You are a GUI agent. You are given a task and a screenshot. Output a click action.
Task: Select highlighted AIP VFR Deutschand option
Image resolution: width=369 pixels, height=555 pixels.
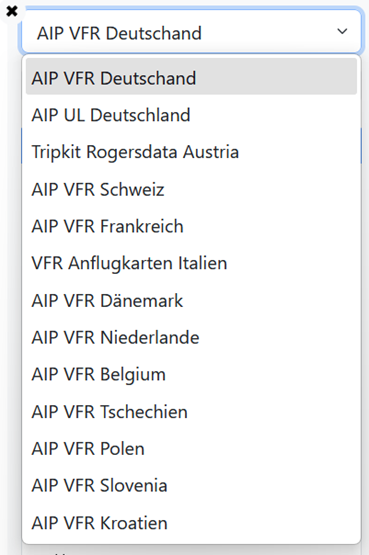point(191,77)
